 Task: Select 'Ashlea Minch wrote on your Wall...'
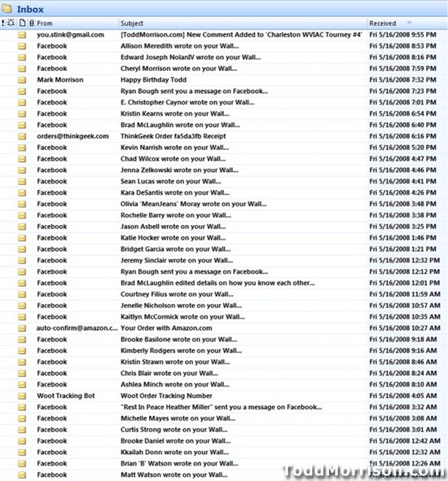pyautogui.click(x=174, y=384)
